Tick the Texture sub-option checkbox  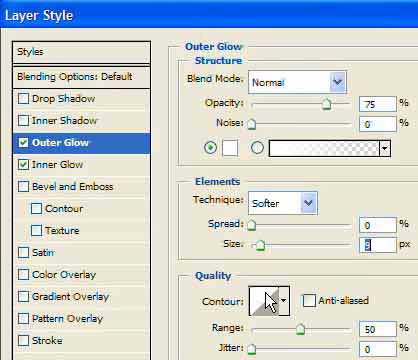pyautogui.click(x=36, y=230)
